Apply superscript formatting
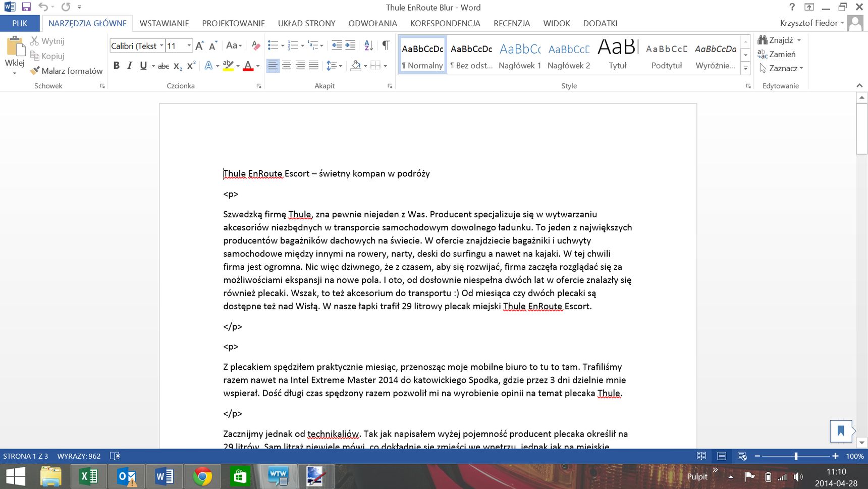 (x=191, y=66)
